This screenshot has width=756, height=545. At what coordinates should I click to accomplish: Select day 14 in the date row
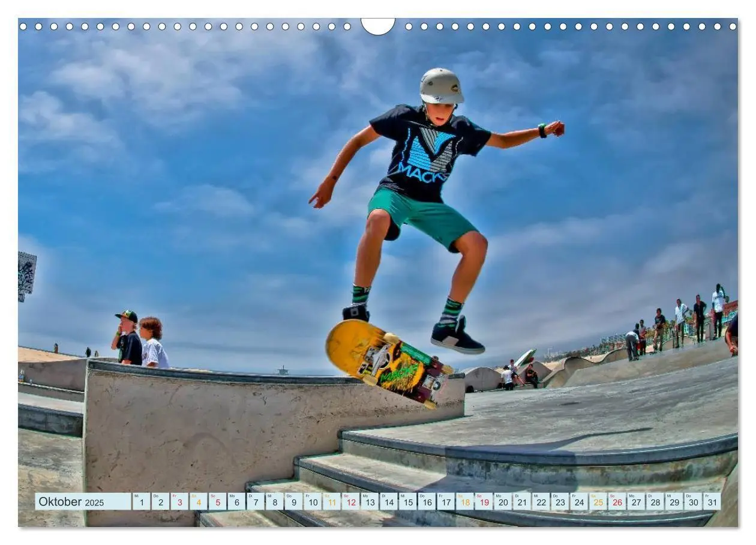point(389,502)
